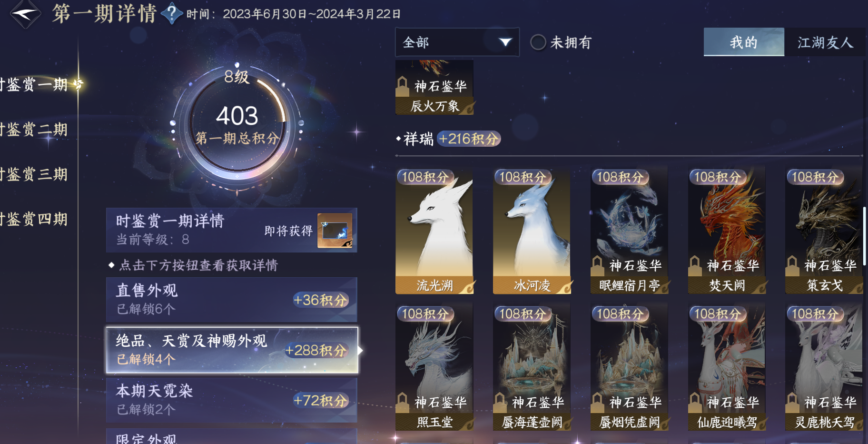Switch to the 江湖友人 tab
Screen dimensions: 868x444
pyautogui.click(x=825, y=42)
